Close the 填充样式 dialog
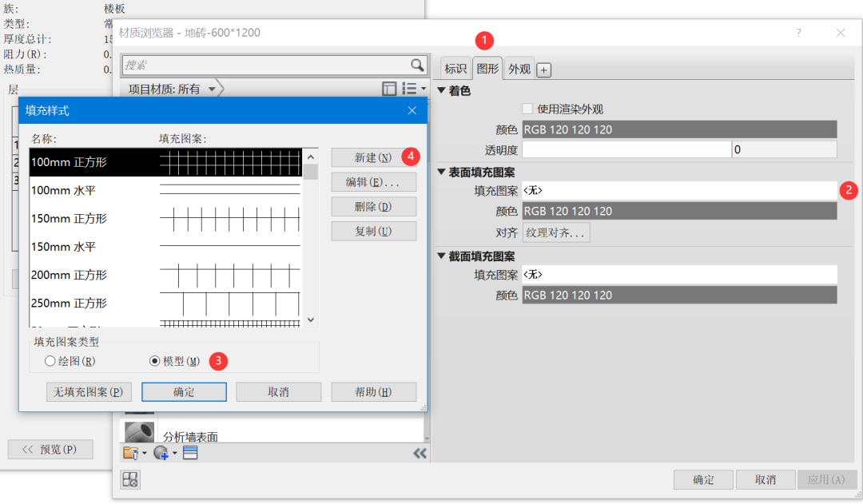Screen dimensions: 863x504 (412, 110)
